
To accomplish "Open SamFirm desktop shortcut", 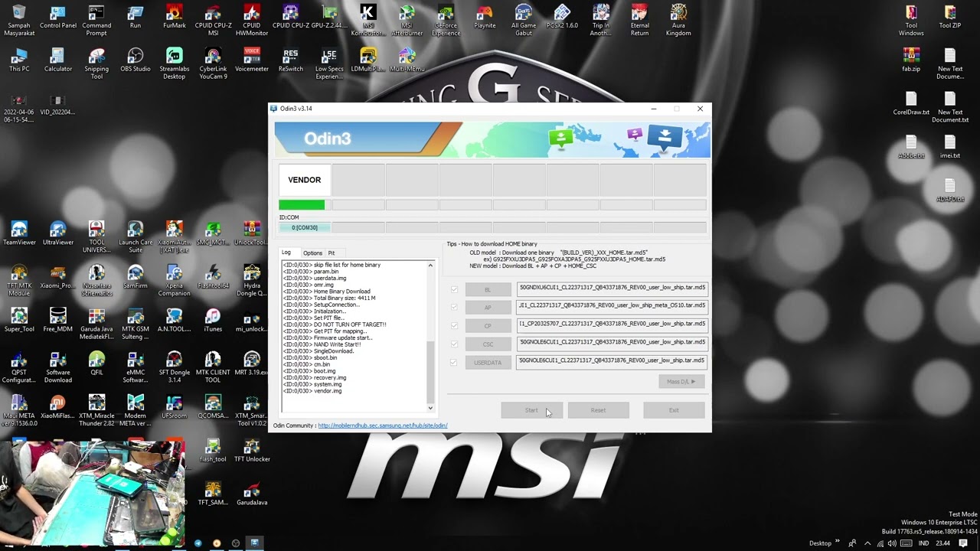I will coord(136,277).
